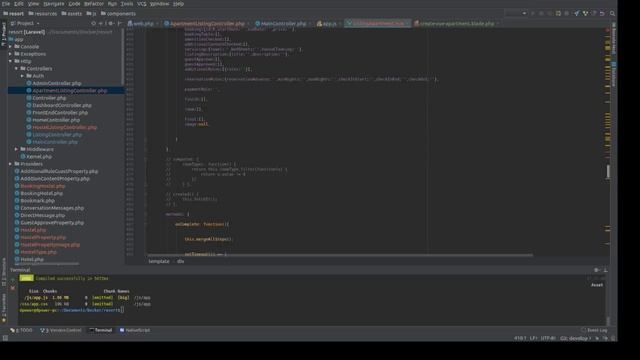Open the Structure tool window side tab
Image resolution: width=640 pixels, height=360 pixels.
pos(4,272)
